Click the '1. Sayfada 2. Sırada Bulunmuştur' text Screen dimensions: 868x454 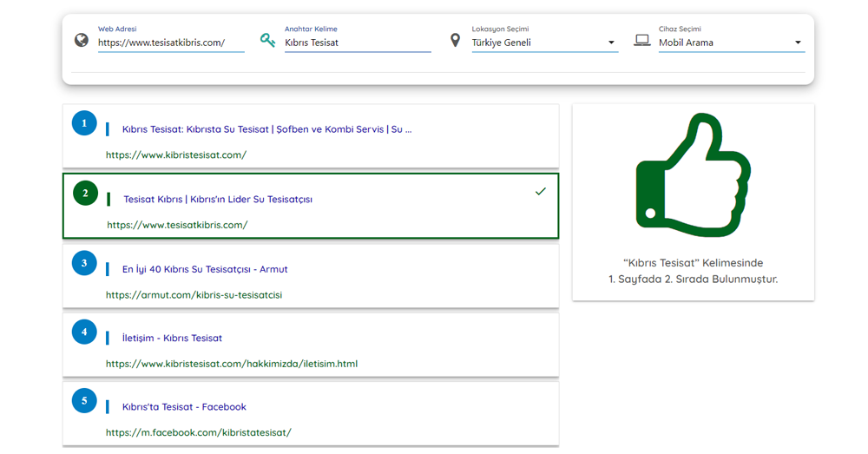point(693,279)
